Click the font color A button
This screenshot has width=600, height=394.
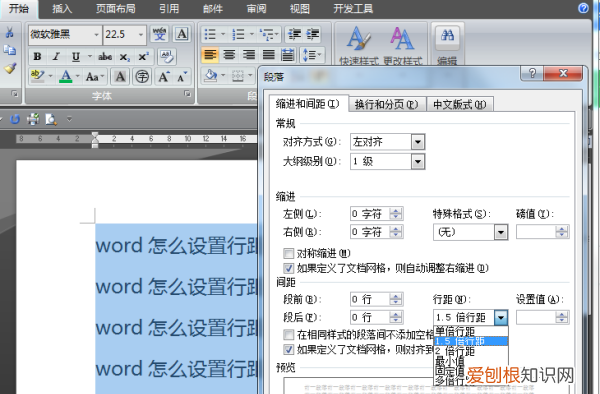click(x=66, y=77)
